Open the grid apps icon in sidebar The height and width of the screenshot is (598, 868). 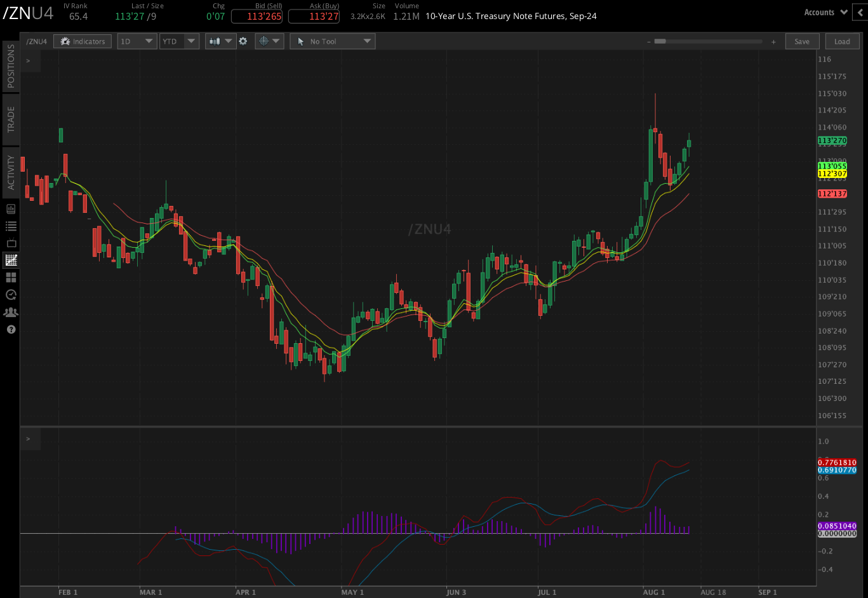coord(10,277)
